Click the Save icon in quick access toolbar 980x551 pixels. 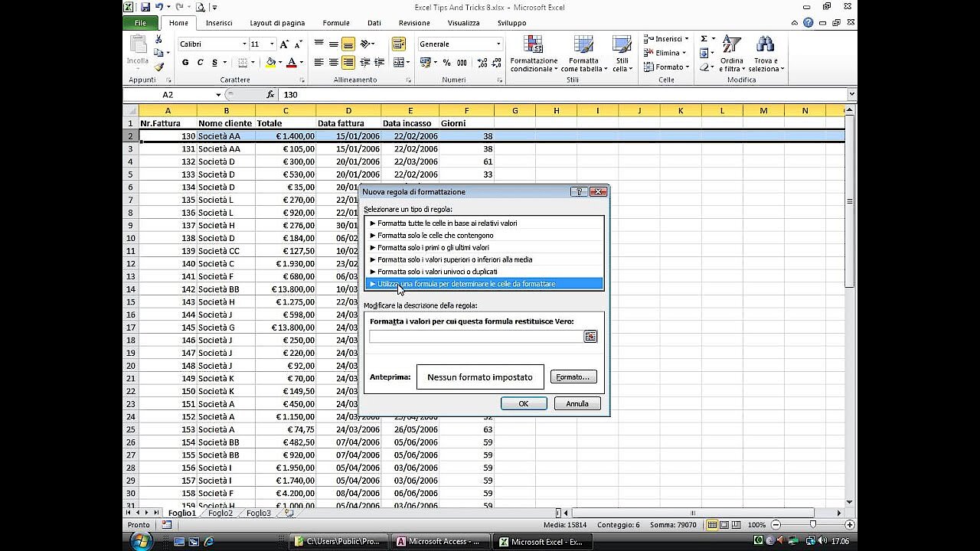[x=145, y=7]
